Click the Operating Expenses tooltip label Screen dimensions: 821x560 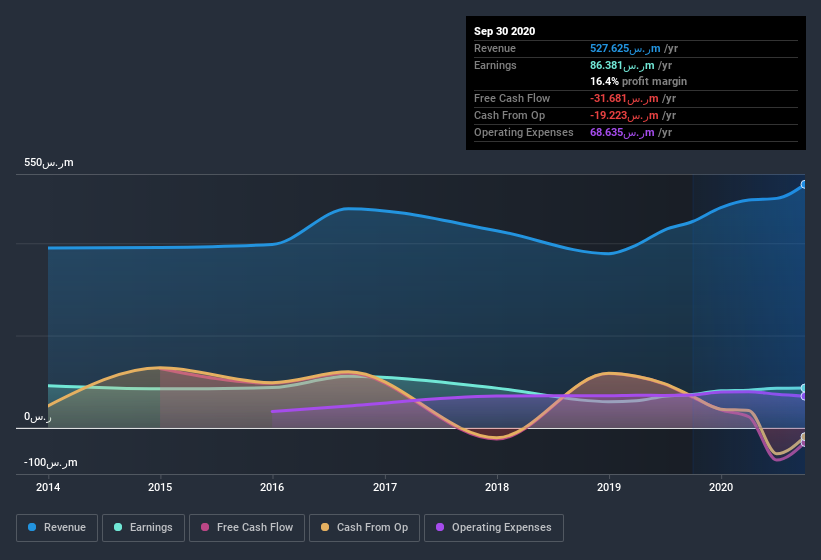tap(524, 132)
